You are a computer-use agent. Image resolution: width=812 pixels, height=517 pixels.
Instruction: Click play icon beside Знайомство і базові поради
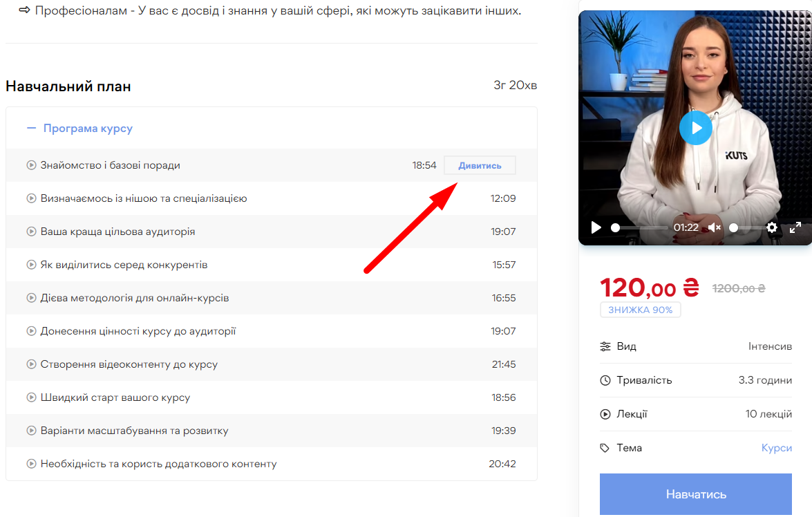click(31, 165)
